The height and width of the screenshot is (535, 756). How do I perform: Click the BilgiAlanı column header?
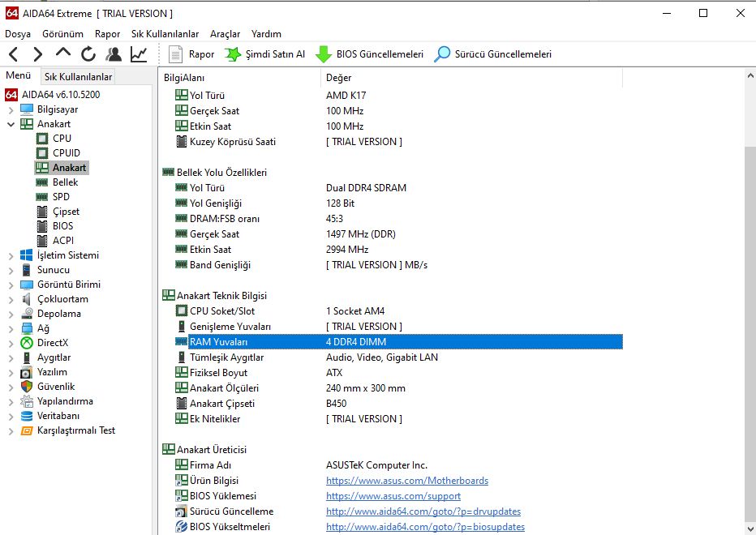pyautogui.click(x=239, y=78)
